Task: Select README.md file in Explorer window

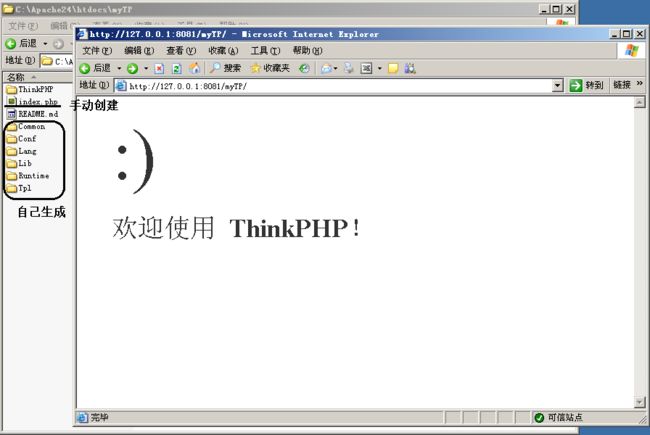Action: coord(32,114)
